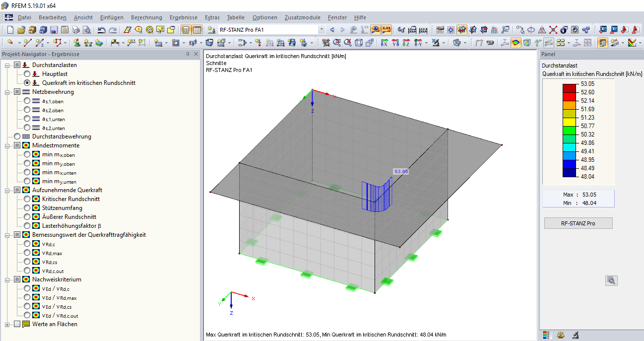Open factors scale icon in Panel
Image resolution: width=644 pixels, height=341 pixels.
click(561, 336)
